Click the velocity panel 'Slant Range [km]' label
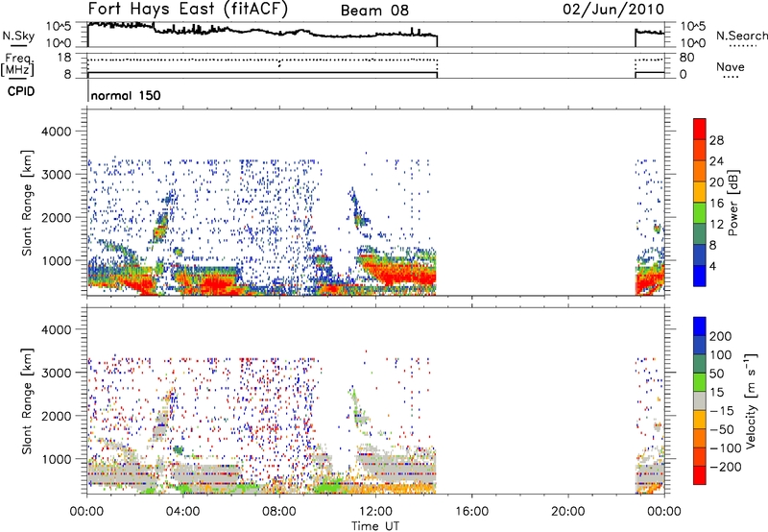Image resolution: width=768 pixels, height=532 pixels. point(27,401)
